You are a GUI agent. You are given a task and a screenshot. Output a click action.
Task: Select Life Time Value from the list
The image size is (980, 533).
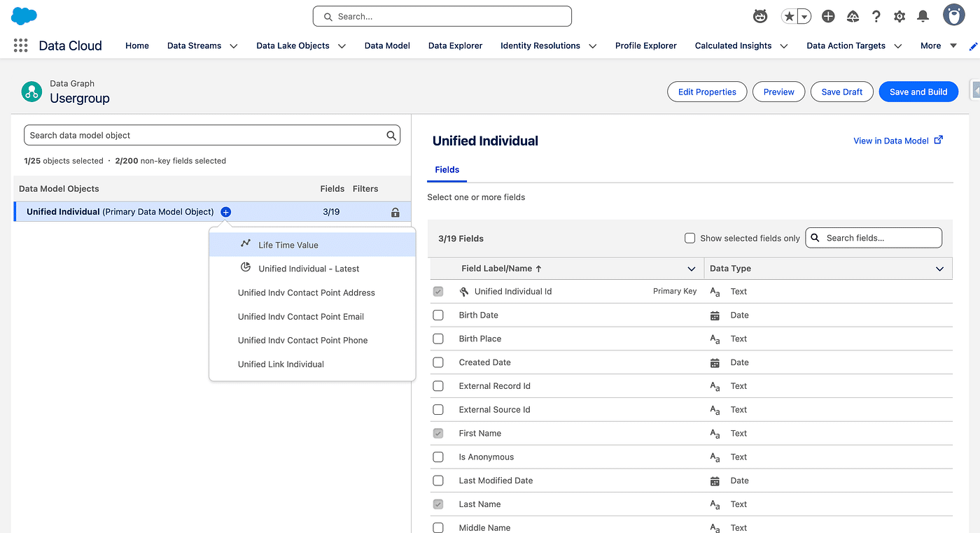pos(288,245)
